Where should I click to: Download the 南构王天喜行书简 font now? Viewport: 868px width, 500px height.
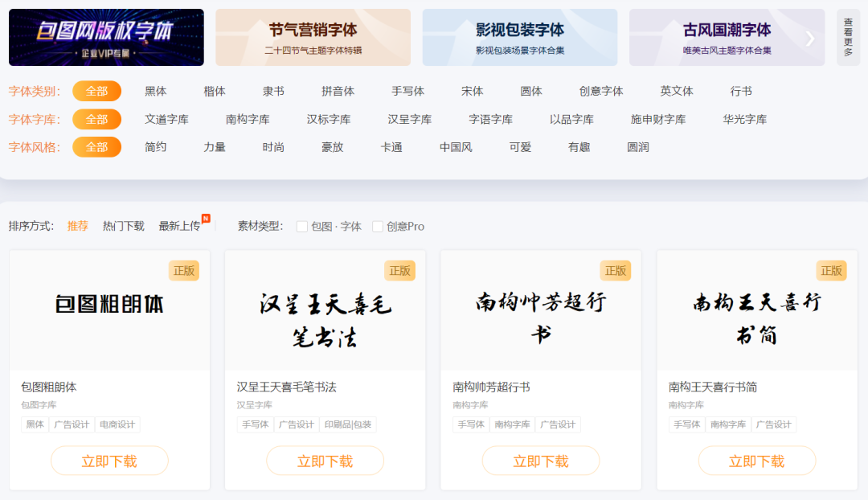(x=757, y=461)
